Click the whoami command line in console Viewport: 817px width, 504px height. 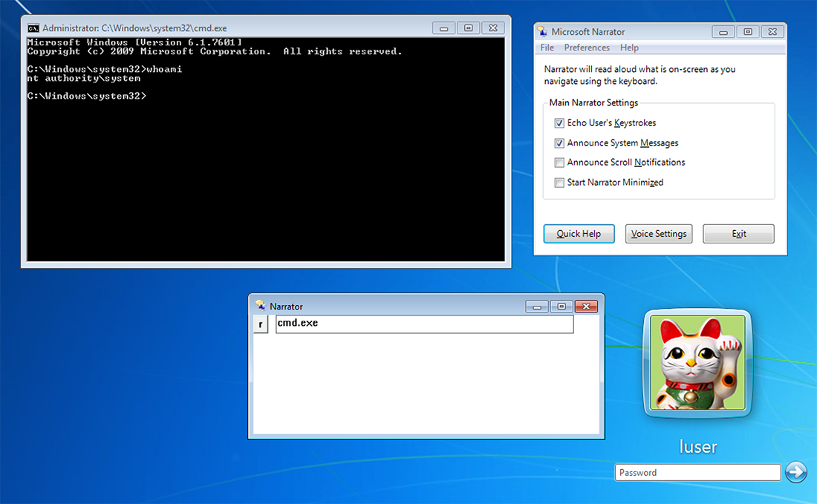(x=105, y=69)
